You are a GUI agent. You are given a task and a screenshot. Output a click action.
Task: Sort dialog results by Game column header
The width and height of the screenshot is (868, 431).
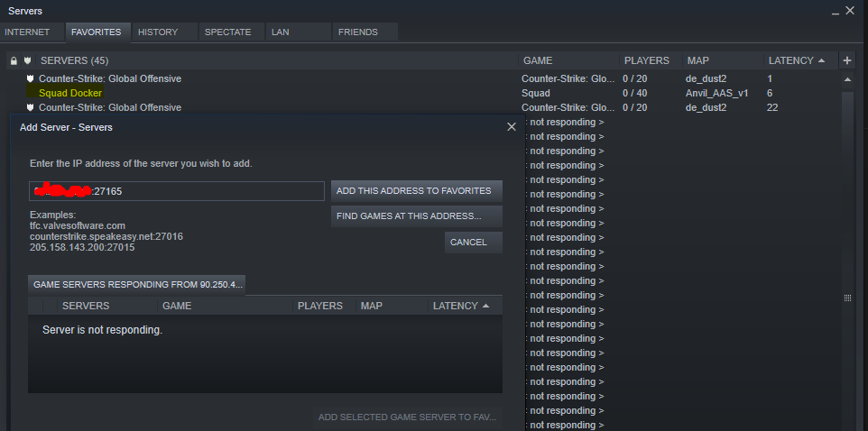225,306
